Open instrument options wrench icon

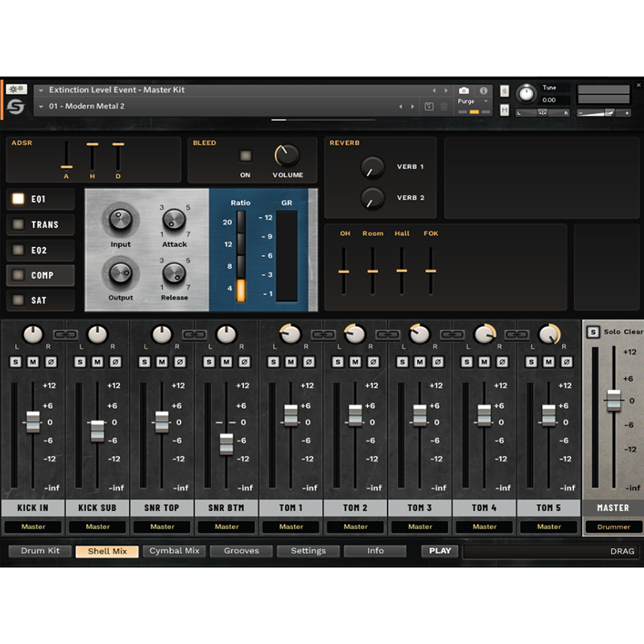tap(17, 89)
